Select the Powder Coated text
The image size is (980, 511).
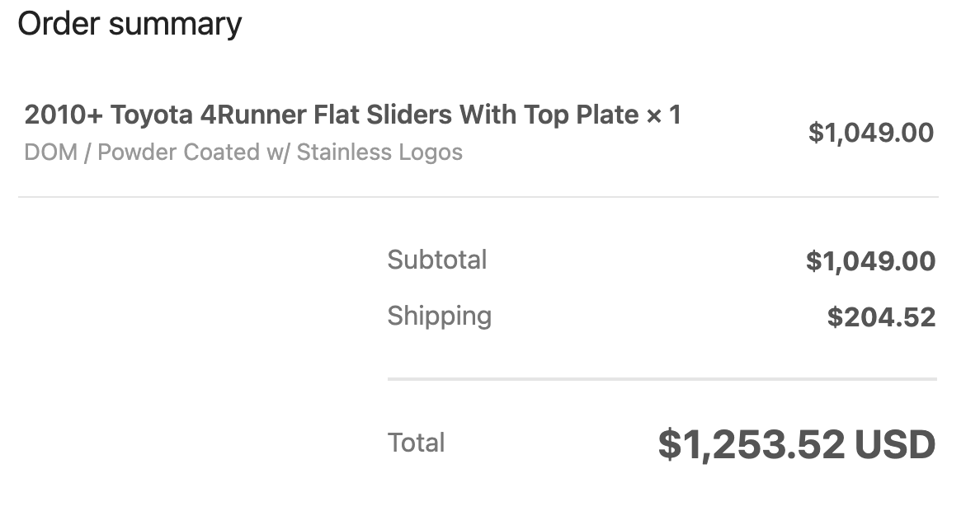click(178, 152)
